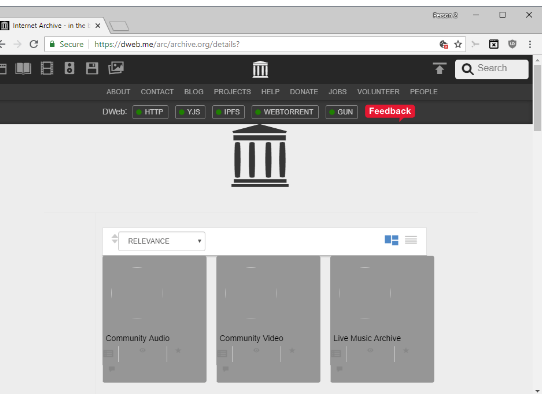This screenshot has height=394, width=542.
Task: Click the favorite star on Community Video
Action: [292, 350]
